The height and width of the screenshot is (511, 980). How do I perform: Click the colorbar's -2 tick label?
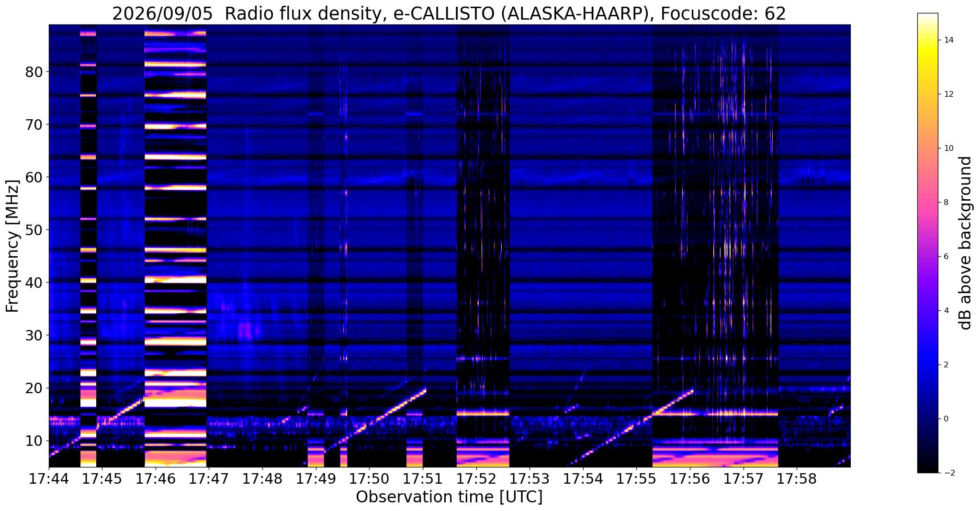click(x=946, y=473)
